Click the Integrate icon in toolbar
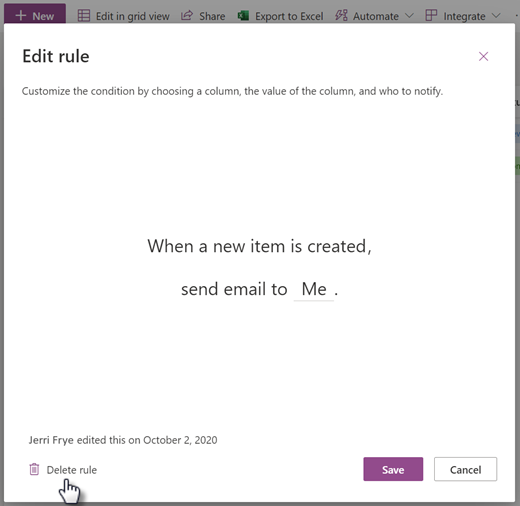This screenshot has width=520, height=506. click(x=431, y=16)
